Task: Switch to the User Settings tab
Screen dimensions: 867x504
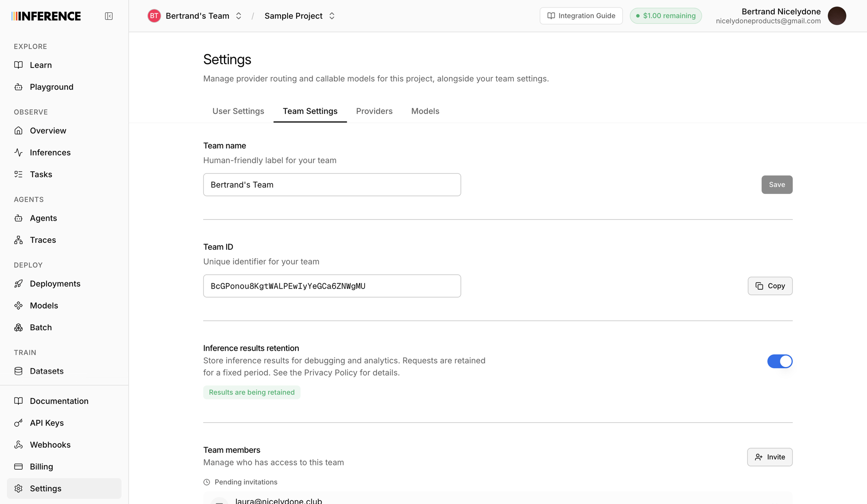Action: (238, 111)
